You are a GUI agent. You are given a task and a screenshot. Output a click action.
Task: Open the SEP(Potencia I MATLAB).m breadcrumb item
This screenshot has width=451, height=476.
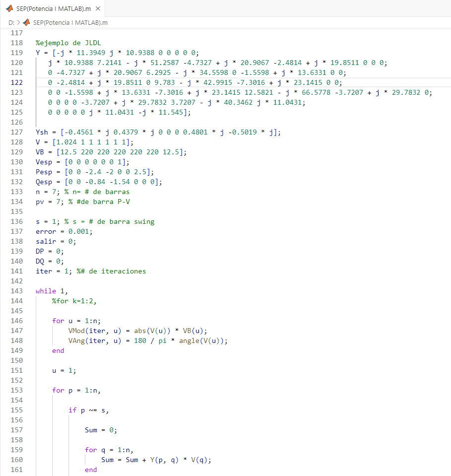click(70, 22)
